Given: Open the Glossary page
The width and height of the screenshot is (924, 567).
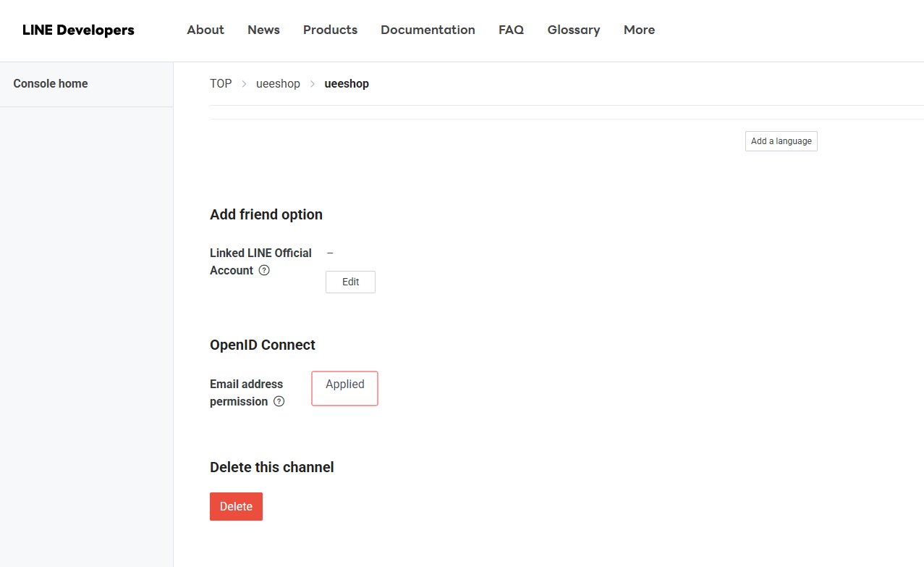Looking at the screenshot, I should pyautogui.click(x=573, y=30).
